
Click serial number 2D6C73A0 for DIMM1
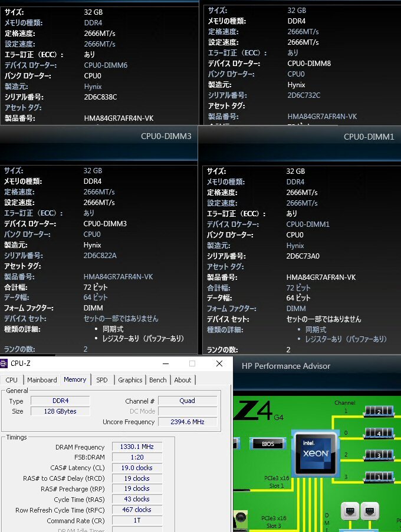pos(303,256)
